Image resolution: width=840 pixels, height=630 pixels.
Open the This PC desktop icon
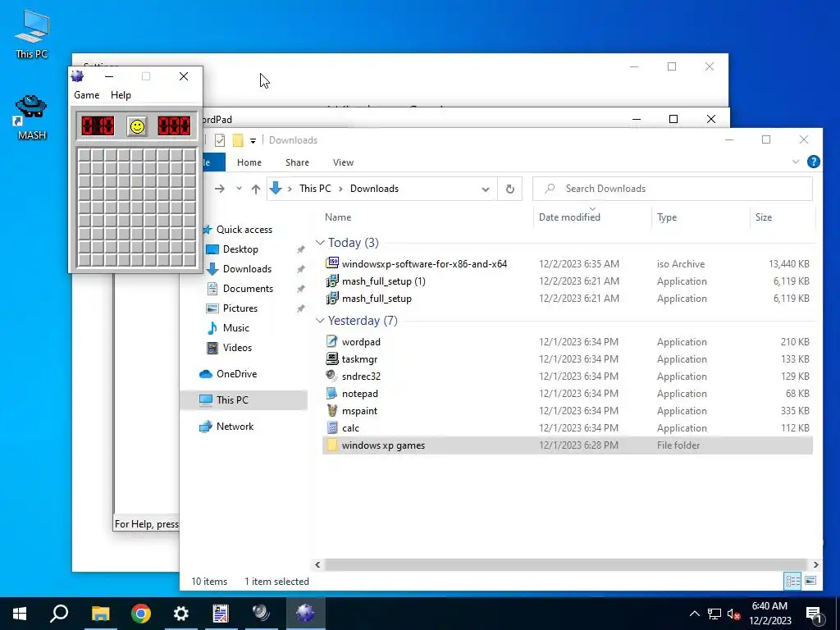coord(32,34)
